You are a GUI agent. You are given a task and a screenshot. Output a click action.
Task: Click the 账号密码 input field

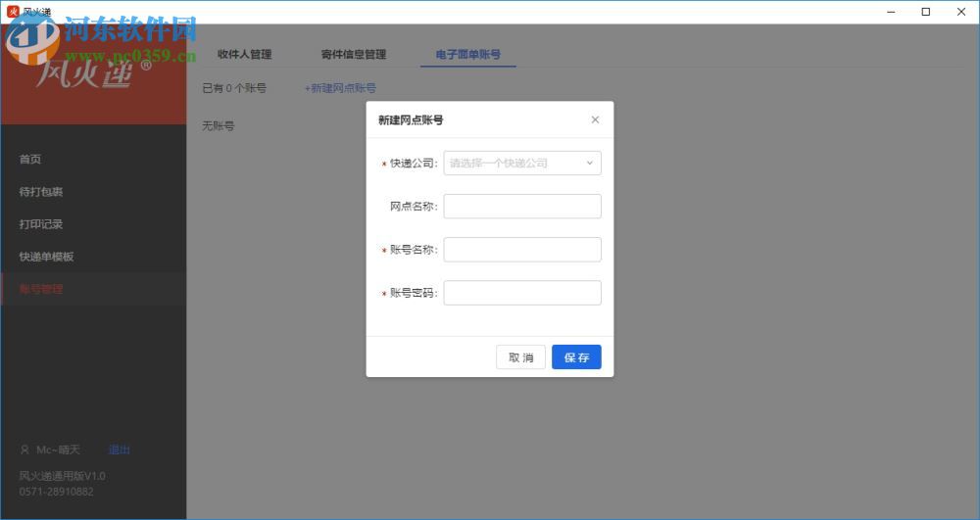(x=522, y=293)
